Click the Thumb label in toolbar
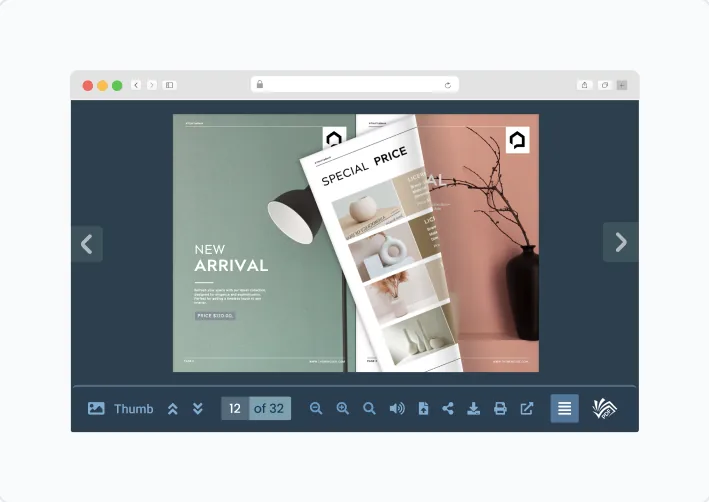Viewport: 709px width, 502px height. pyautogui.click(x=133, y=409)
